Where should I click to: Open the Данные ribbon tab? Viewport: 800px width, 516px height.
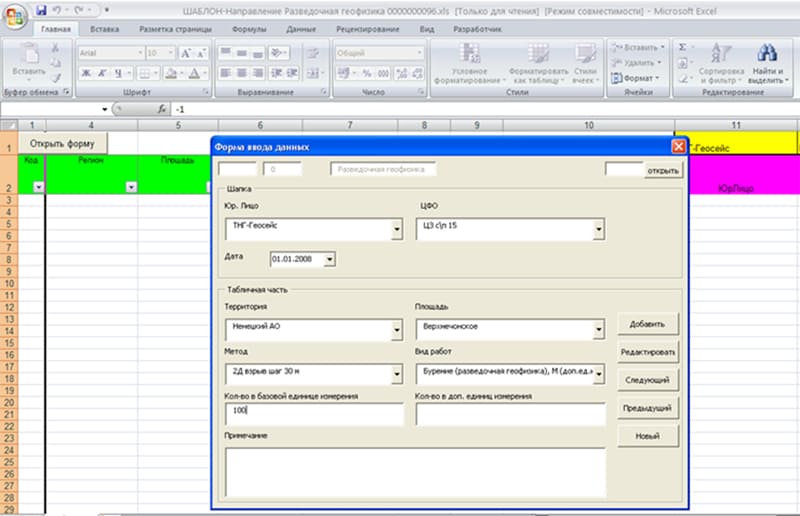click(x=301, y=30)
